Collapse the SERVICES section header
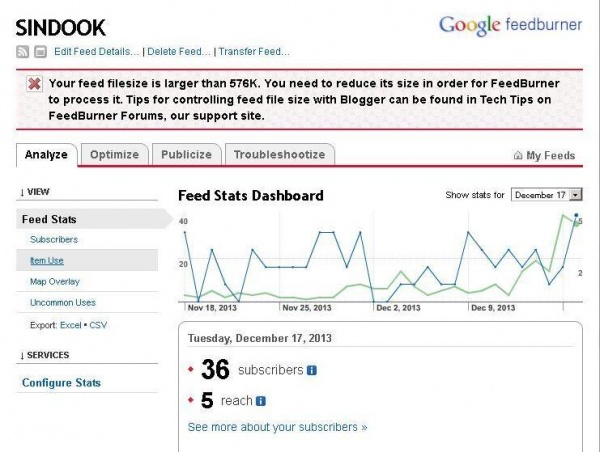 [x=43, y=355]
